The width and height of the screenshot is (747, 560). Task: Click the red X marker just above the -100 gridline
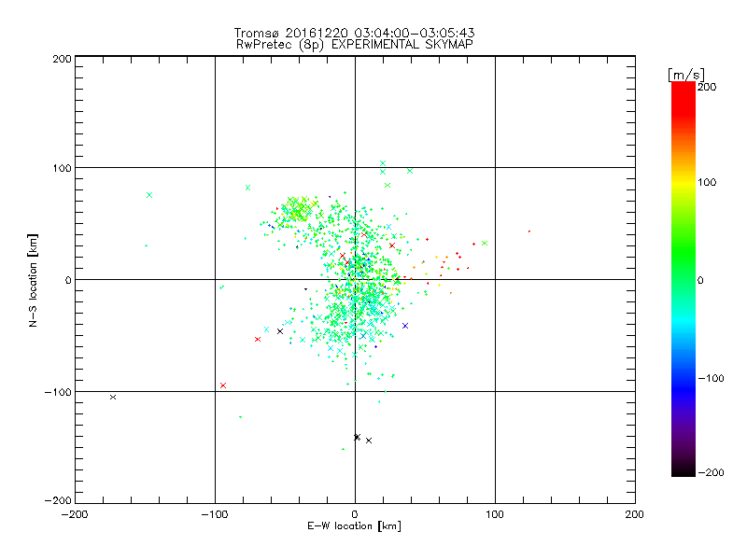pyautogui.click(x=223, y=385)
